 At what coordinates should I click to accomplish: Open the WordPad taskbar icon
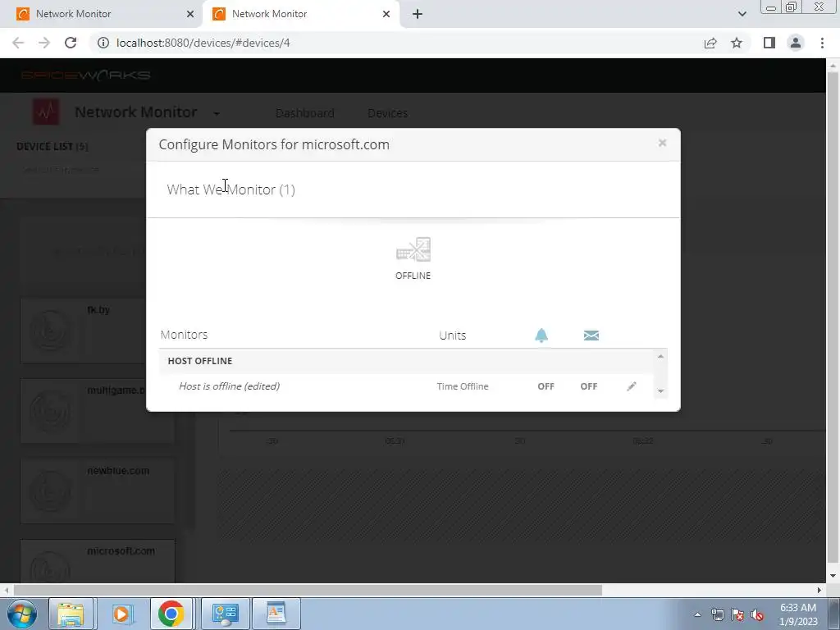(x=276, y=614)
